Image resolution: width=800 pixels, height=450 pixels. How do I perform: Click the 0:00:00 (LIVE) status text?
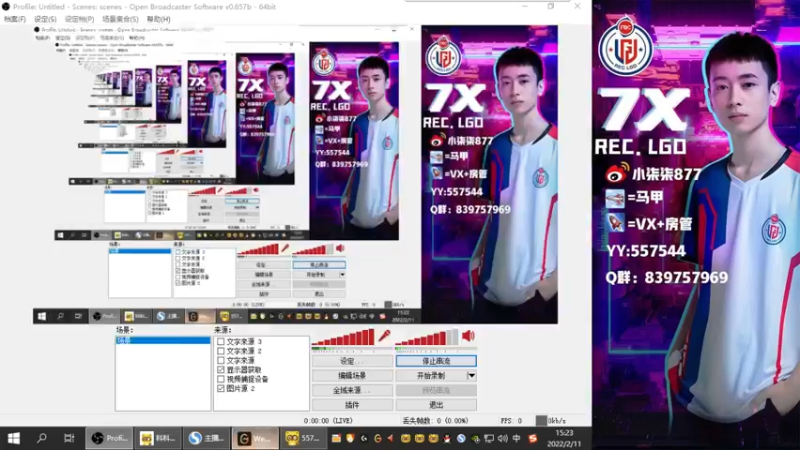click(328, 421)
